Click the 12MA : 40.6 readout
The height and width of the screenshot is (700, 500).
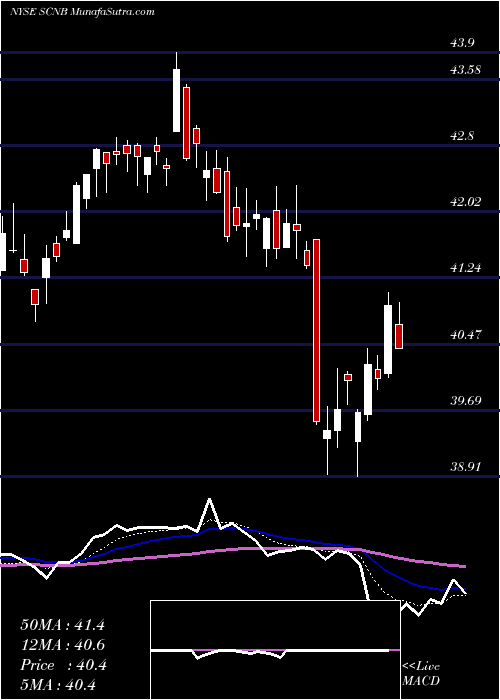point(63,645)
